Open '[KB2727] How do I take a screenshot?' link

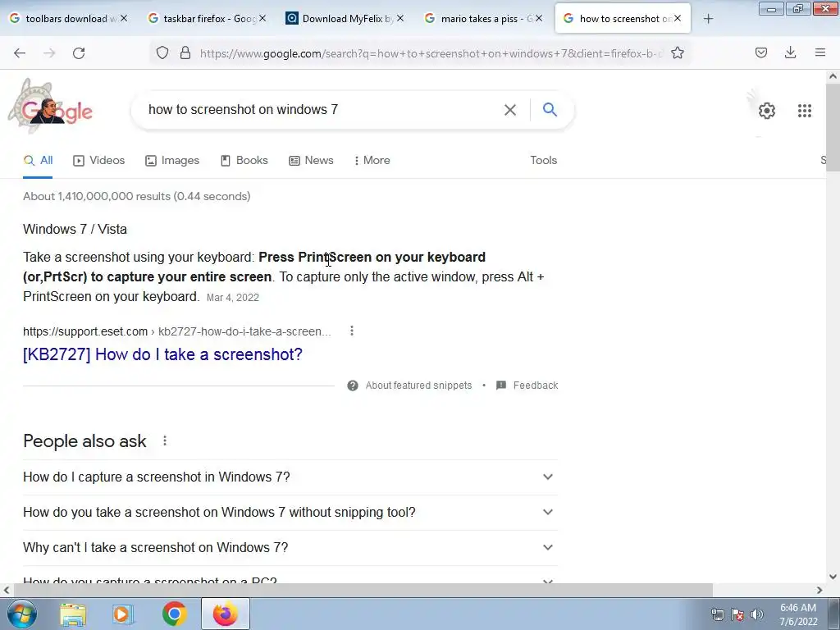pos(163,354)
